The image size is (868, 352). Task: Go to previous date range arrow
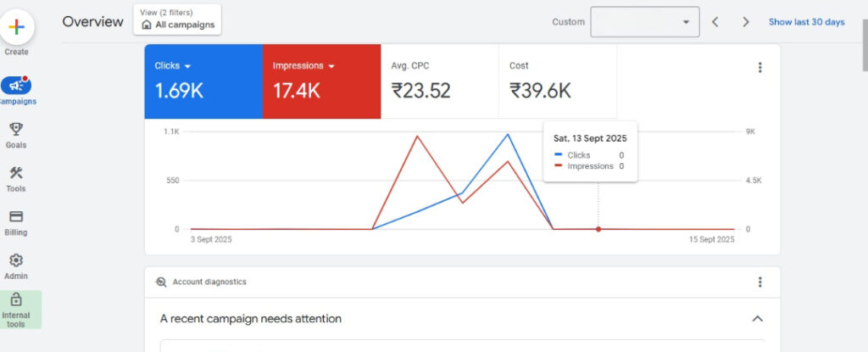pos(715,22)
